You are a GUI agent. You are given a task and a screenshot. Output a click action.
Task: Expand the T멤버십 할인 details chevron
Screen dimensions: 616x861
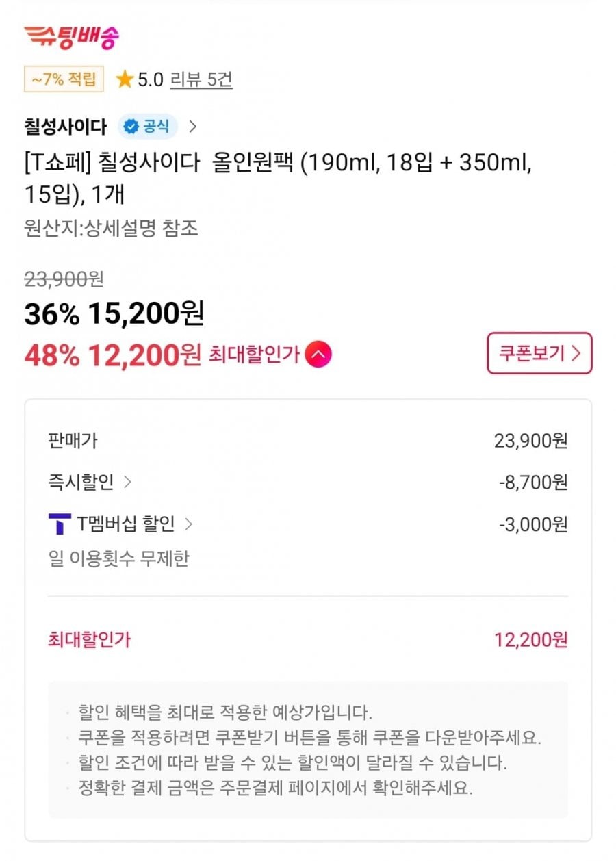click(x=189, y=525)
